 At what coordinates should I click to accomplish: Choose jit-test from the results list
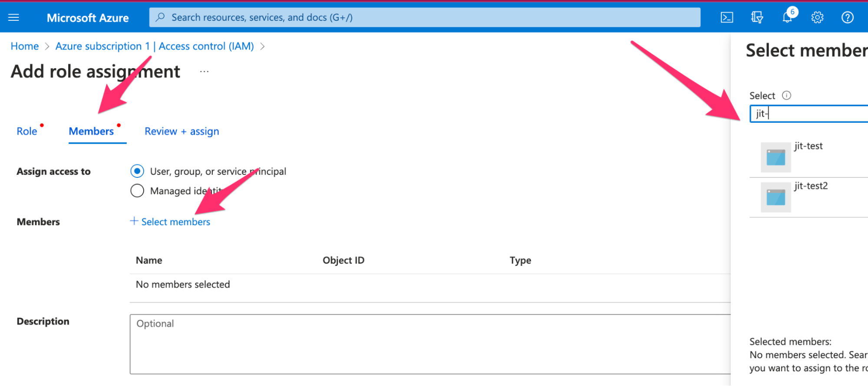pos(809,157)
